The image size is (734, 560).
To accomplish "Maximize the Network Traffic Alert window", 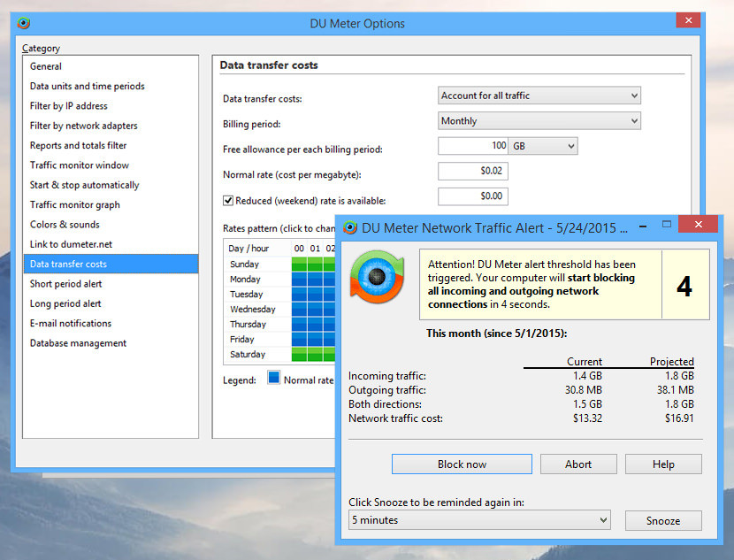I will tap(667, 225).
